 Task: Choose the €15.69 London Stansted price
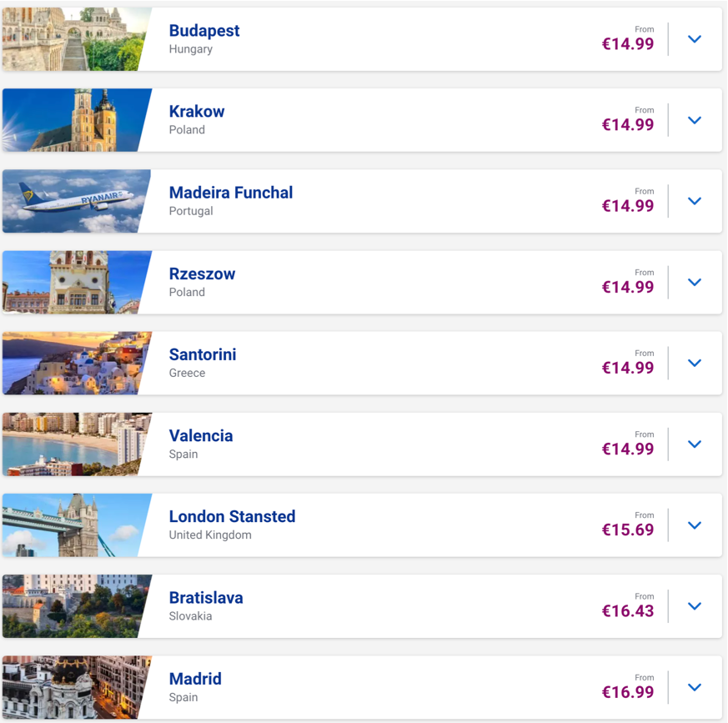click(628, 530)
